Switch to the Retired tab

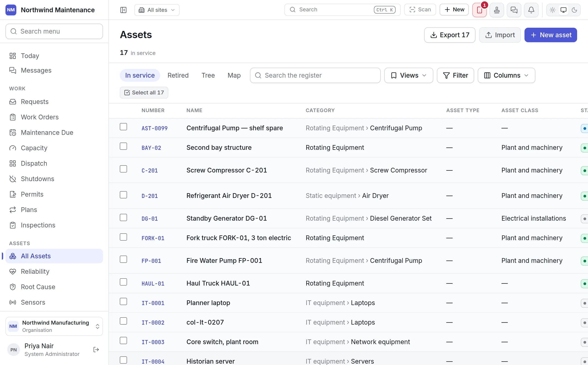[x=178, y=75]
